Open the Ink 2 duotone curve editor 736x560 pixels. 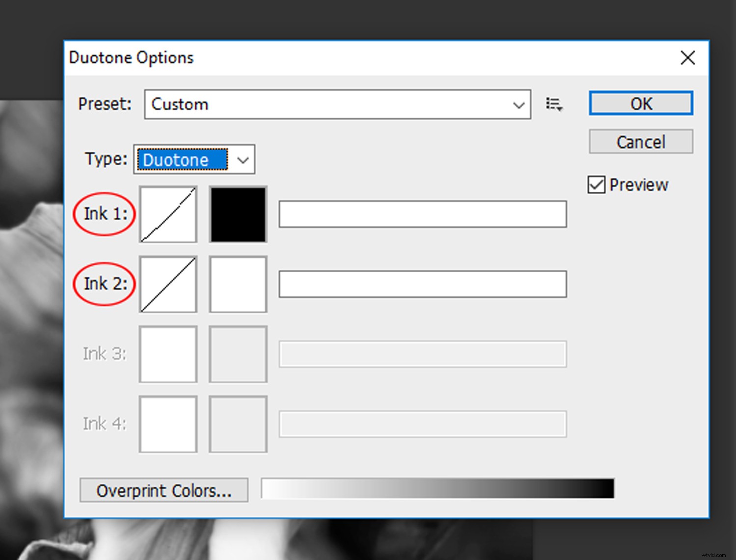168,284
